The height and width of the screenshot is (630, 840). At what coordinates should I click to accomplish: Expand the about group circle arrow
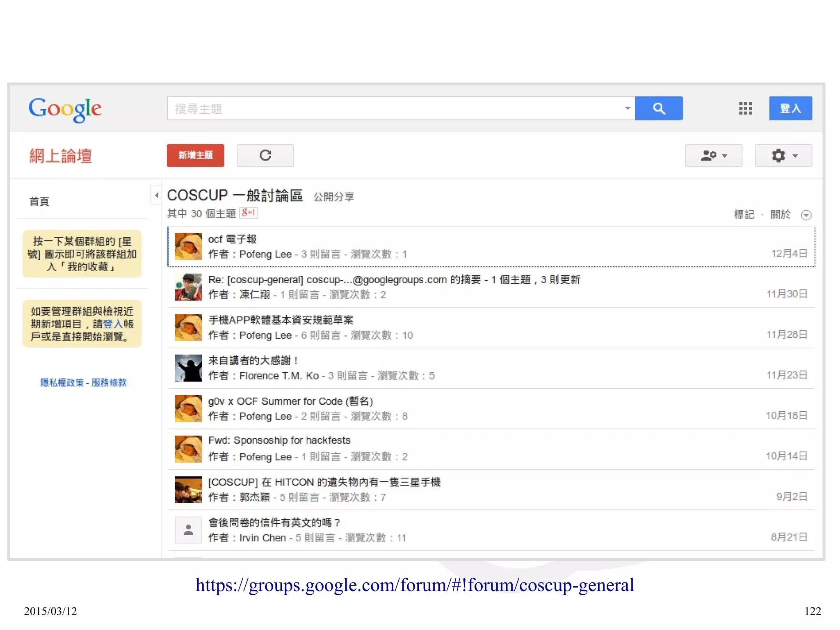(806, 215)
